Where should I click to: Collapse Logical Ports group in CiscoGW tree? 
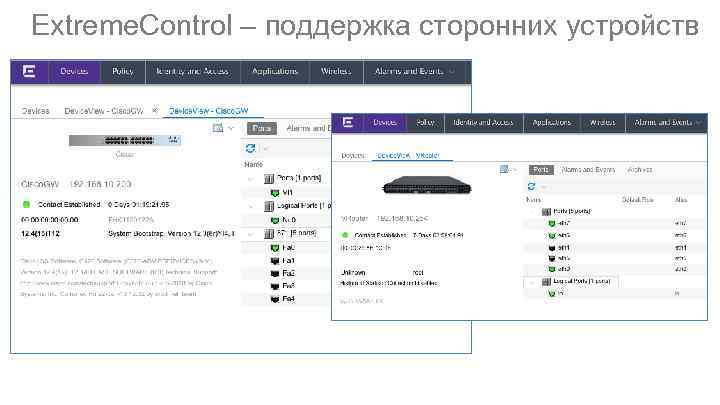(251, 207)
